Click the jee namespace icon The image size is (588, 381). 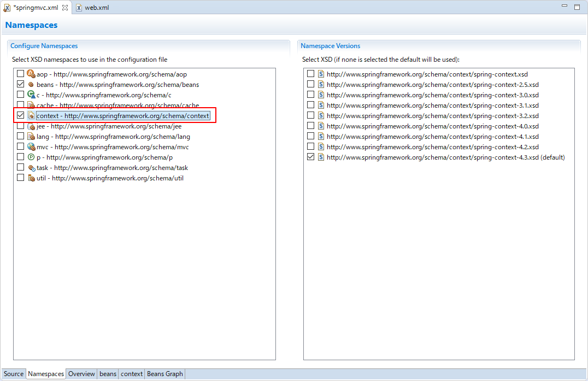(31, 126)
